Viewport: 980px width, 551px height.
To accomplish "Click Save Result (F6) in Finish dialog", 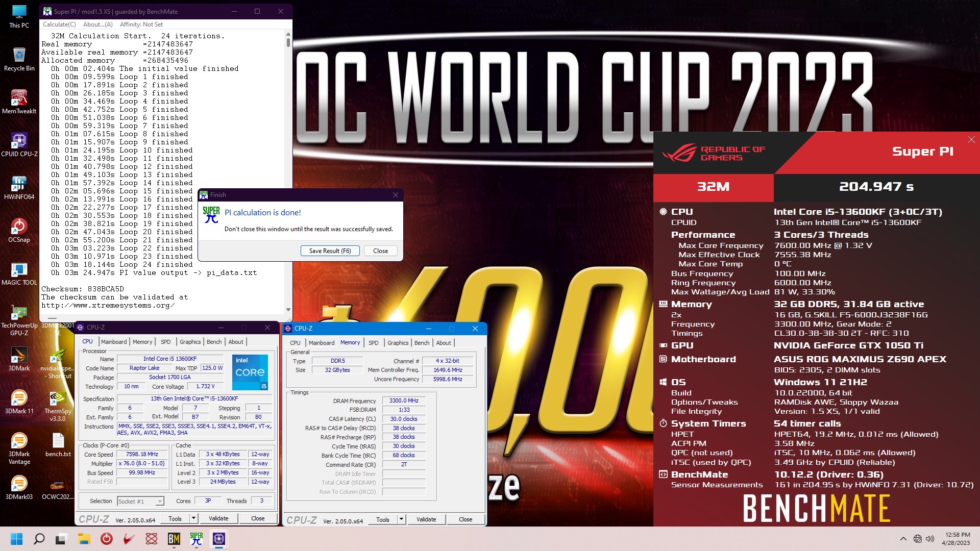I will pos(330,251).
